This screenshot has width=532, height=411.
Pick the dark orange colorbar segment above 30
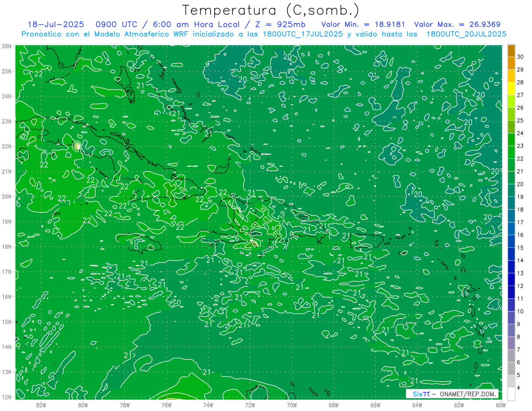click(511, 51)
